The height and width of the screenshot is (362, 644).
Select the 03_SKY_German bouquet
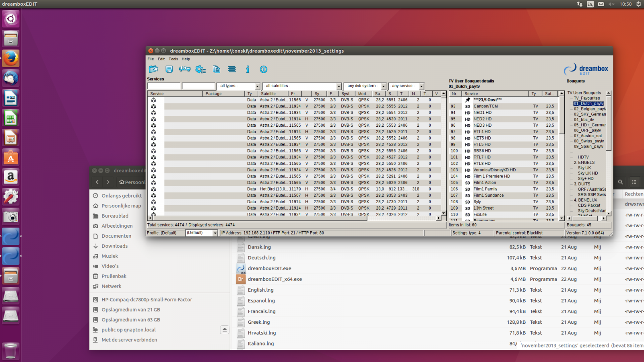point(590,114)
